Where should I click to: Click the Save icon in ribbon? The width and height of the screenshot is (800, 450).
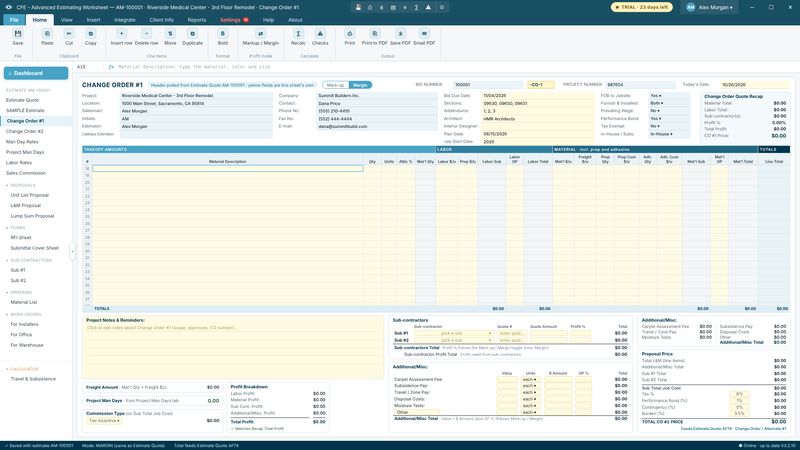18,34
